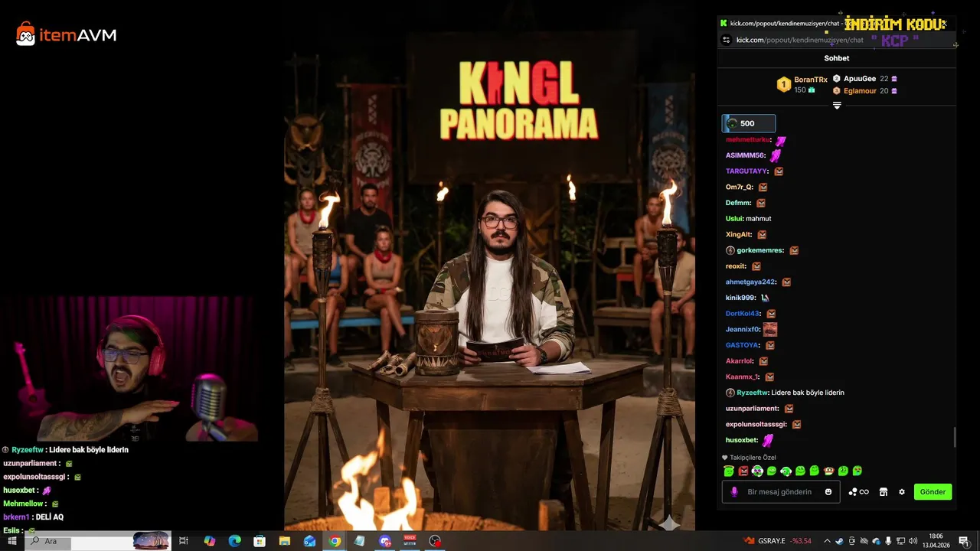Open Copilot from the taskbar
This screenshot has width=980, height=551.
(210, 541)
